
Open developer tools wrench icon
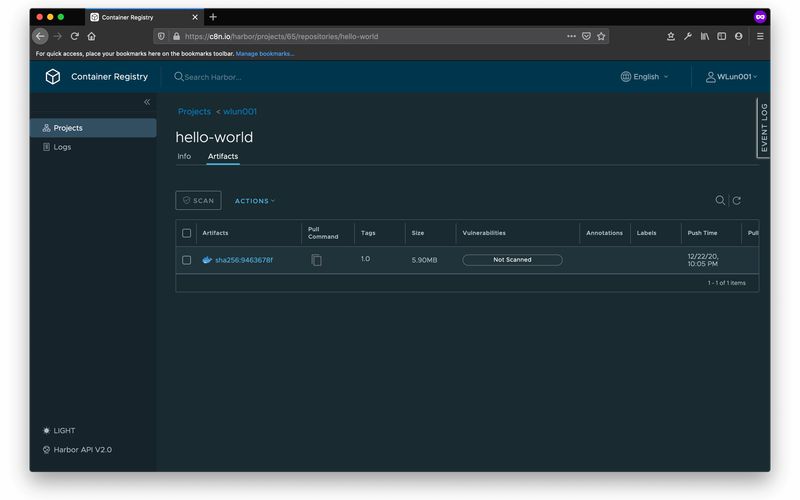[688, 36]
